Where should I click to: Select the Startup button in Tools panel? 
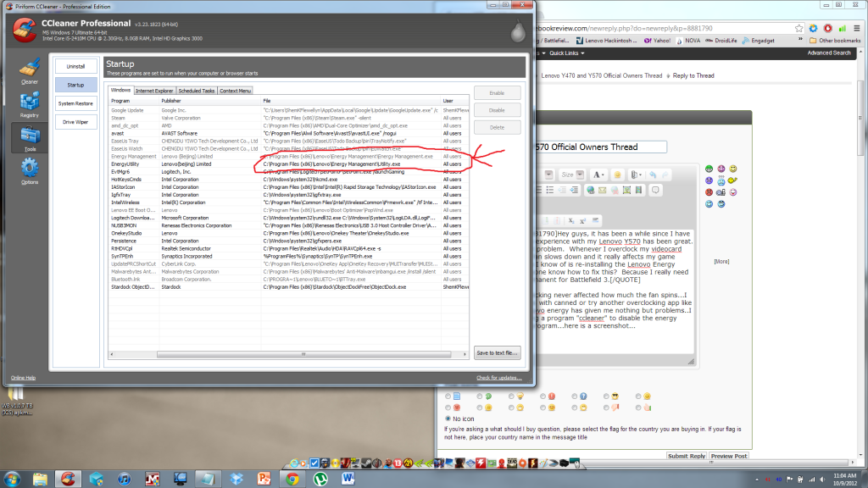click(x=75, y=86)
